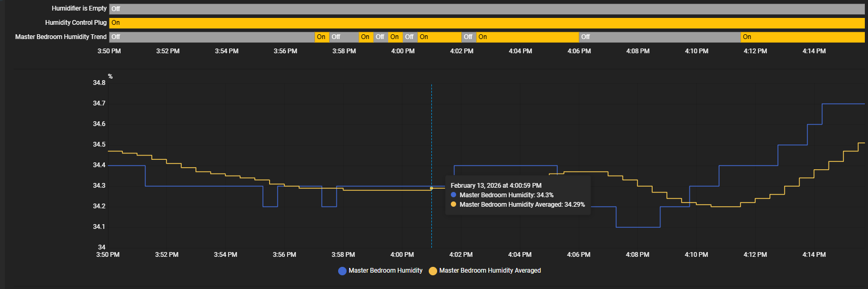Click the 4:00 PM label on the upper timeline axis
This screenshot has width=868, height=289.
[403, 51]
